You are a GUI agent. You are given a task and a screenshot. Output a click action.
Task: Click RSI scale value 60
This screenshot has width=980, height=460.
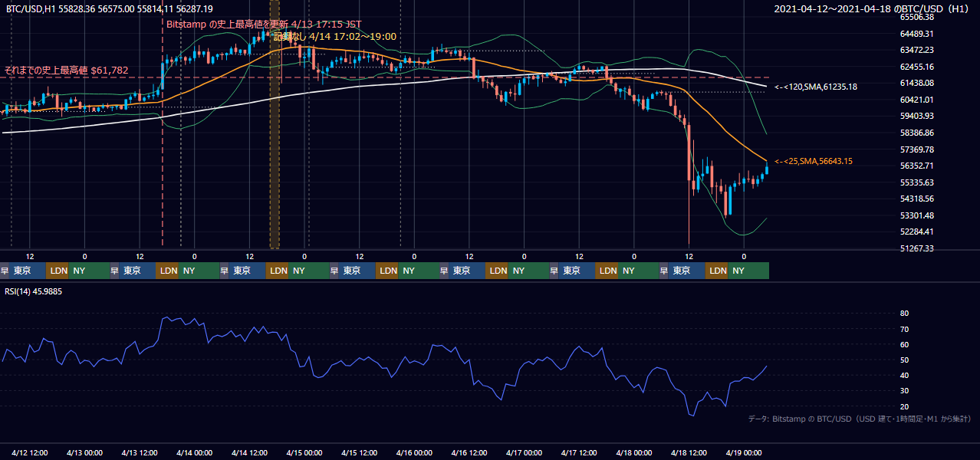[904, 344]
